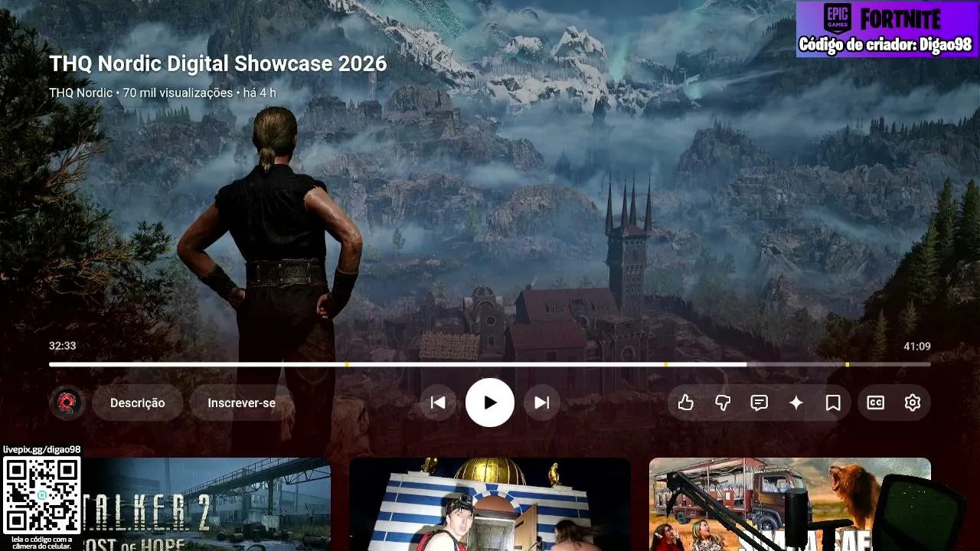Skip to the next video

point(542,403)
